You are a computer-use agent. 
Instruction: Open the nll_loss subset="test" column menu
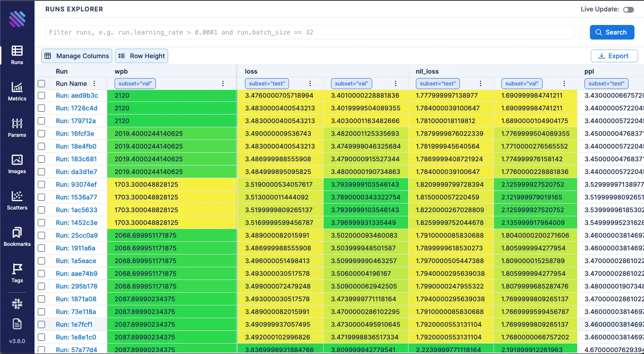tap(480, 84)
